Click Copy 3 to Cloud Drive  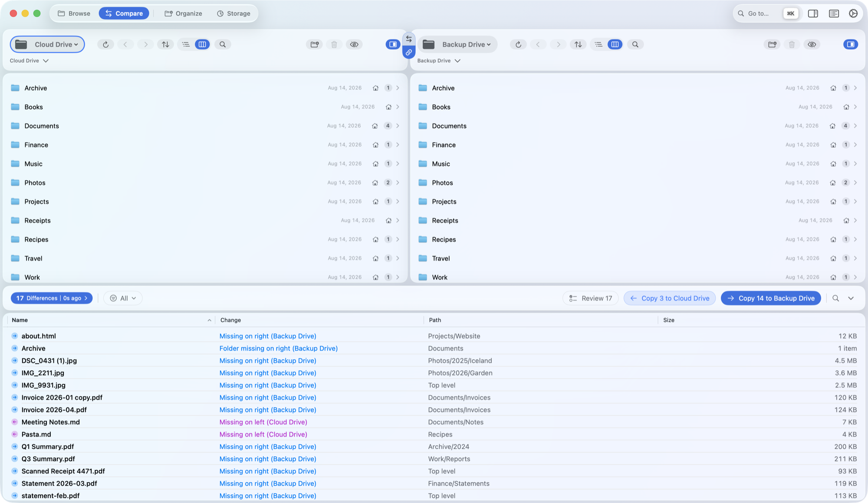(670, 298)
